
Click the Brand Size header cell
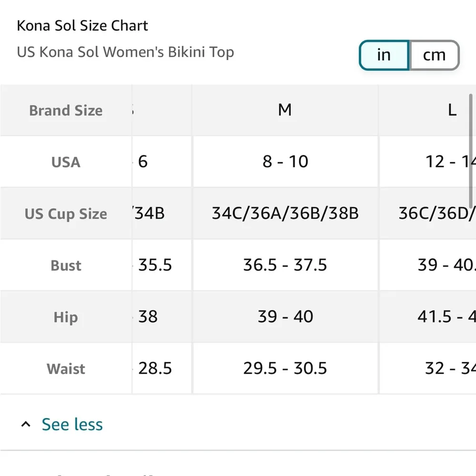click(66, 110)
